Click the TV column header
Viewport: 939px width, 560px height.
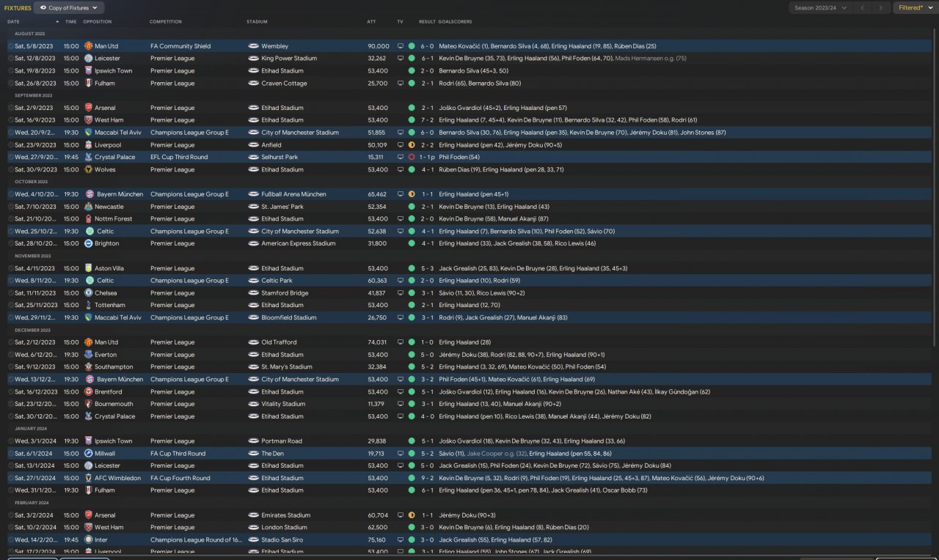pyautogui.click(x=401, y=21)
